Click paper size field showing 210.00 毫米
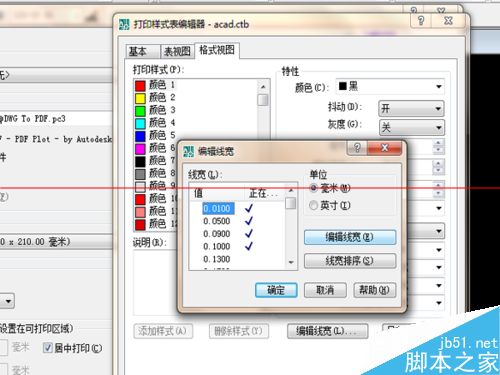The height and width of the screenshot is (375, 500). point(56,242)
